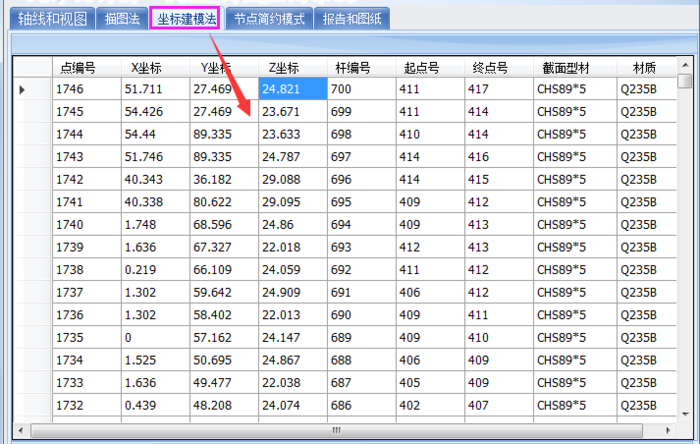Select the highlighted Z cell 24.821
Image resolution: width=700 pixels, height=444 pixels.
tap(293, 89)
